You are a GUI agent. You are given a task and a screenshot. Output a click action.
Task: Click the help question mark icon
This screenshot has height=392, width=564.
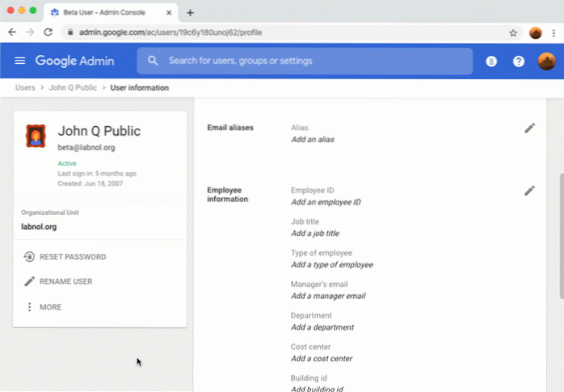[519, 61]
